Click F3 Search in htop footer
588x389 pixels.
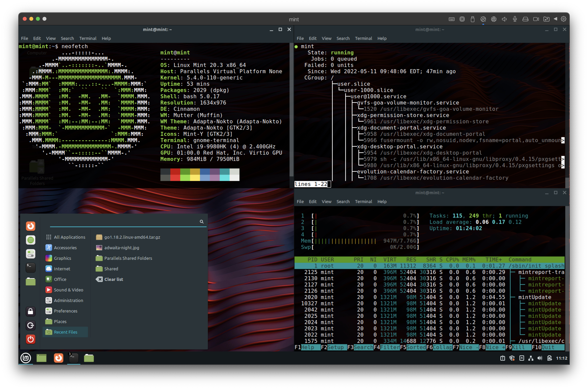[x=360, y=347]
